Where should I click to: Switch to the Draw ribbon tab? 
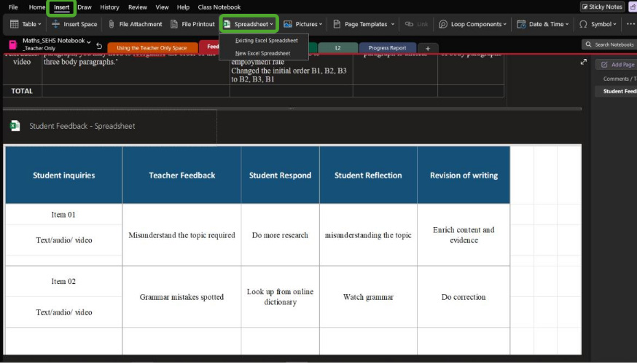click(x=85, y=7)
